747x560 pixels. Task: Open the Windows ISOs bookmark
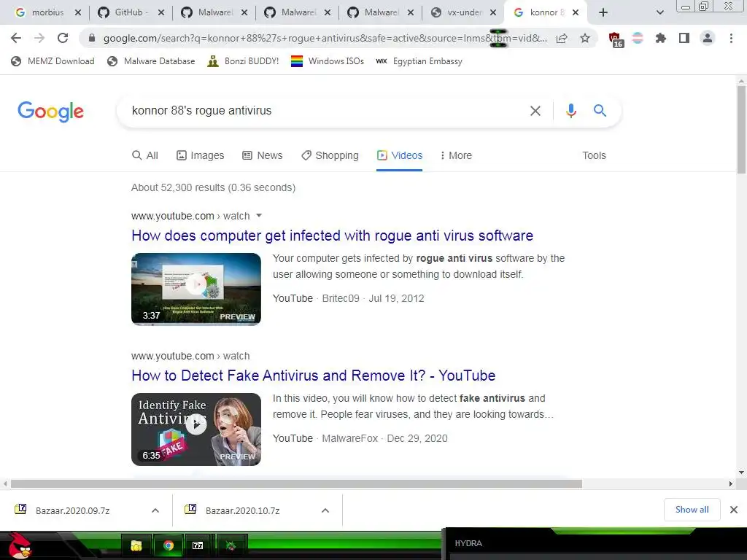click(328, 61)
